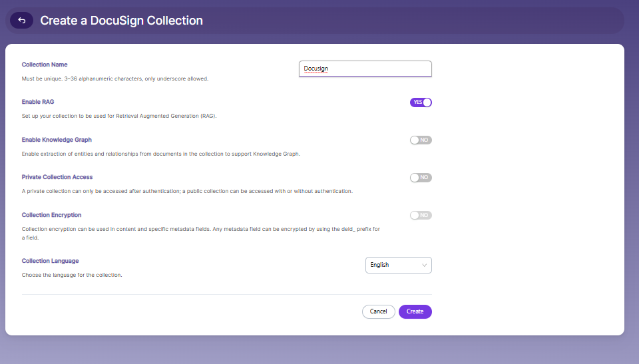Image resolution: width=639 pixels, height=364 pixels.
Task: Click the "Choose the language for the collection" text
Action: pos(72,275)
